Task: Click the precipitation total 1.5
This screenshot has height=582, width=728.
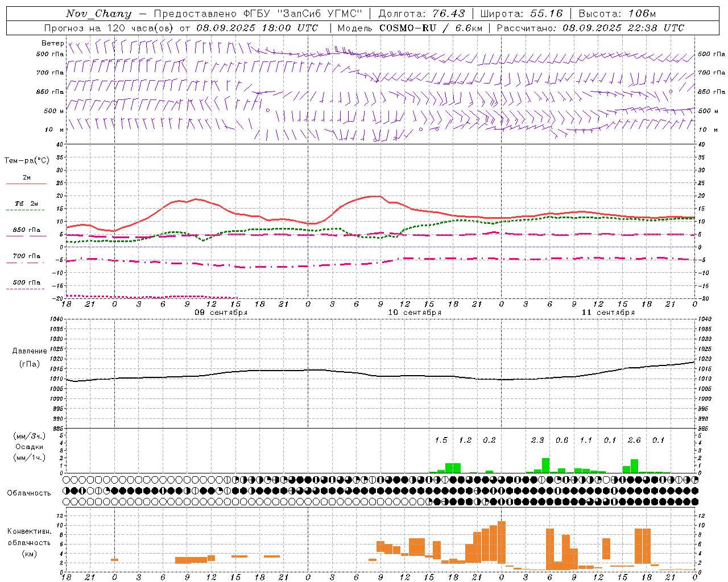Action: 441,440
